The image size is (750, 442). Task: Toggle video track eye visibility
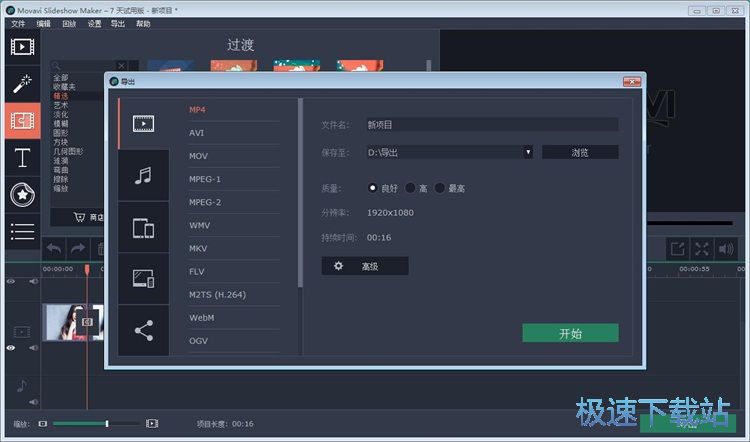[x=11, y=348]
